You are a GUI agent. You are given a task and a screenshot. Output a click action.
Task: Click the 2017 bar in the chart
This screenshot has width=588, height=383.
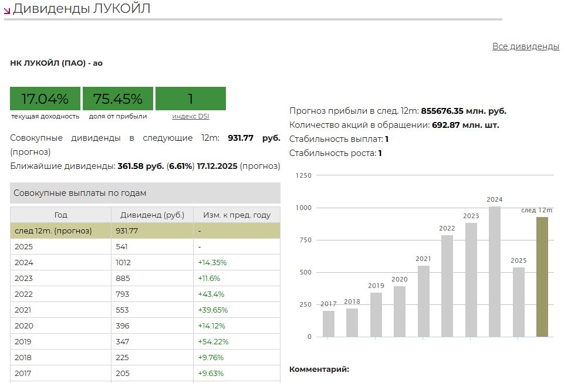click(x=329, y=324)
